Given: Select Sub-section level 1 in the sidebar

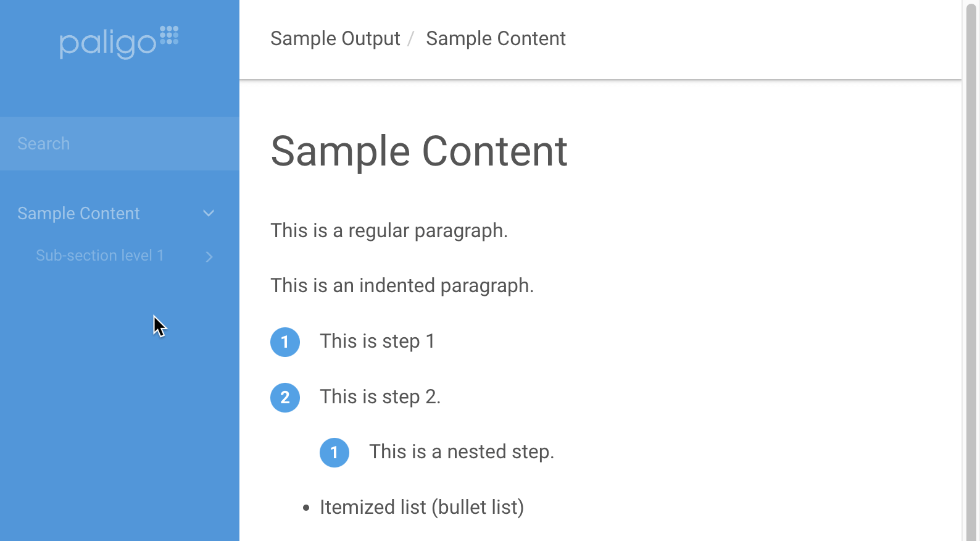Looking at the screenshot, I should (x=99, y=256).
